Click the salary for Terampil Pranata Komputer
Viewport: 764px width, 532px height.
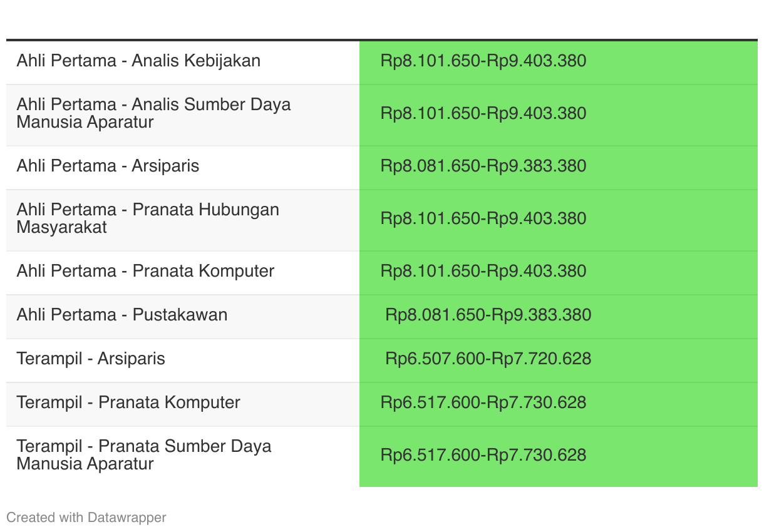coord(483,402)
